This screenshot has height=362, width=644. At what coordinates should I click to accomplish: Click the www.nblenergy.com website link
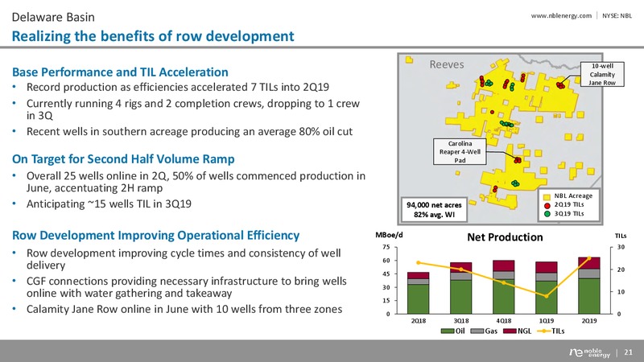click(x=561, y=15)
